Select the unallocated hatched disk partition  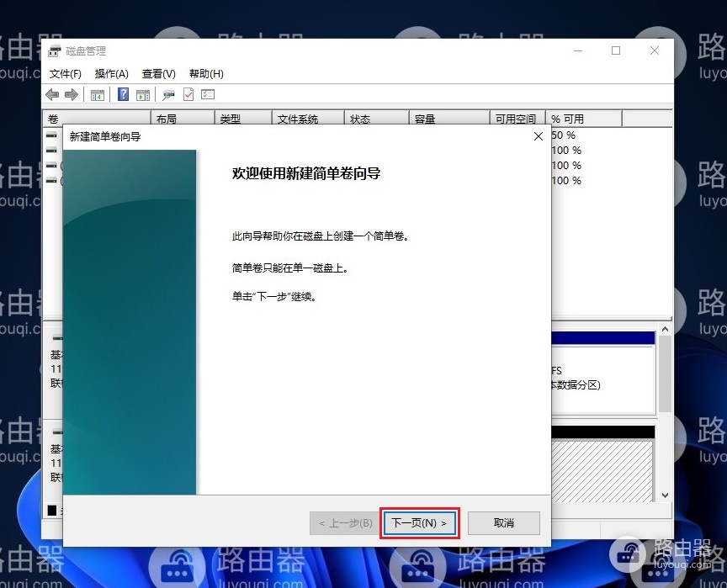click(x=602, y=470)
